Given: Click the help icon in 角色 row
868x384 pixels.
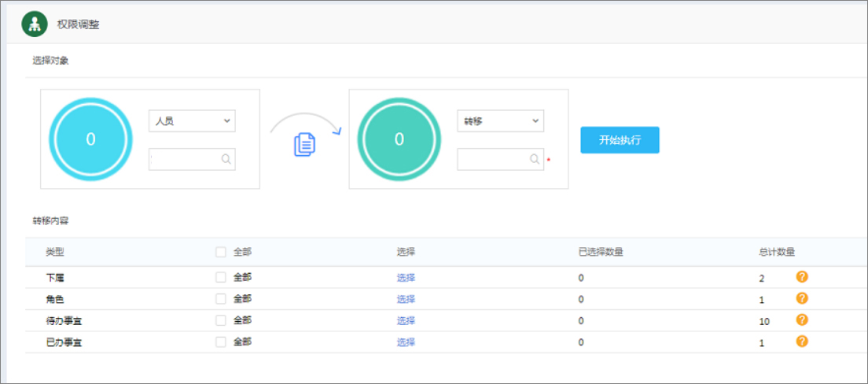Looking at the screenshot, I should coord(802,298).
